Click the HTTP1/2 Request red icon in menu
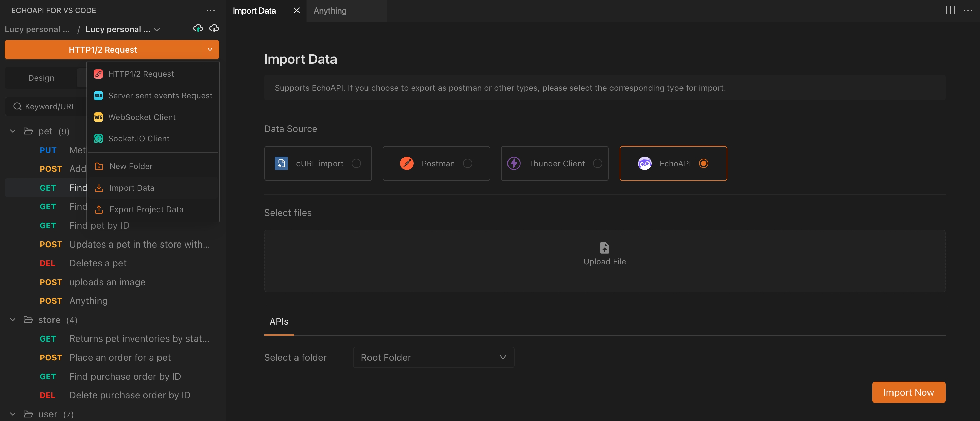 (98, 74)
